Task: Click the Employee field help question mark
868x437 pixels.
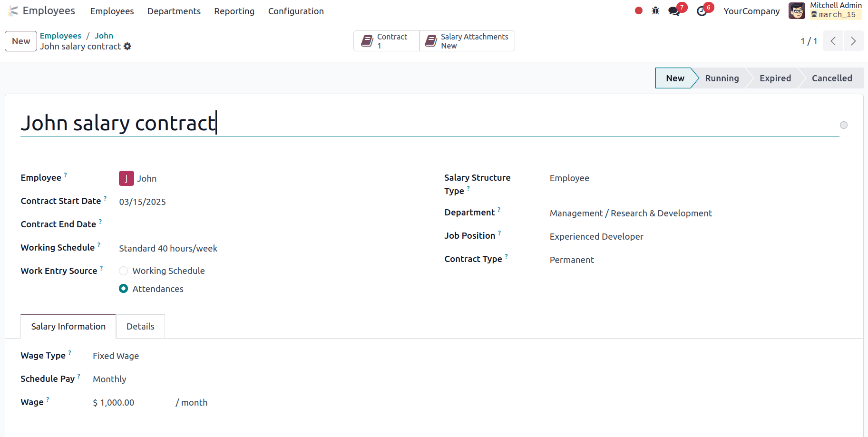Action: pos(66,175)
